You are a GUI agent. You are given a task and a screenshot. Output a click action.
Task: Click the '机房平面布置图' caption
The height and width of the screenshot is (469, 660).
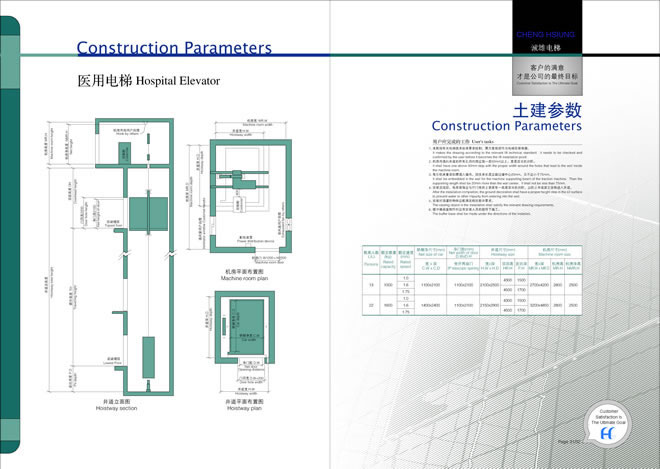245,272
